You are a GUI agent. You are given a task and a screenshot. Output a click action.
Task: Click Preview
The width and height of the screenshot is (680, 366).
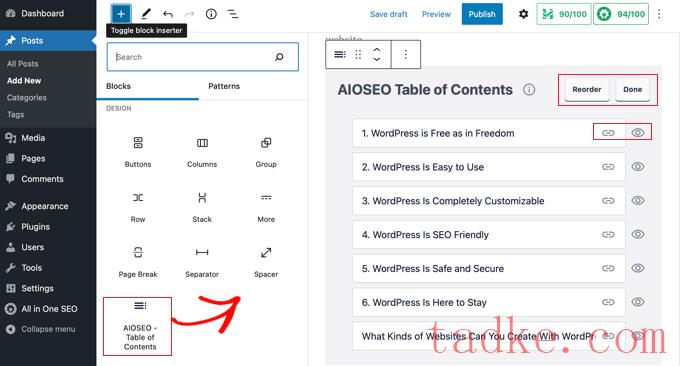(x=436, y=14)
